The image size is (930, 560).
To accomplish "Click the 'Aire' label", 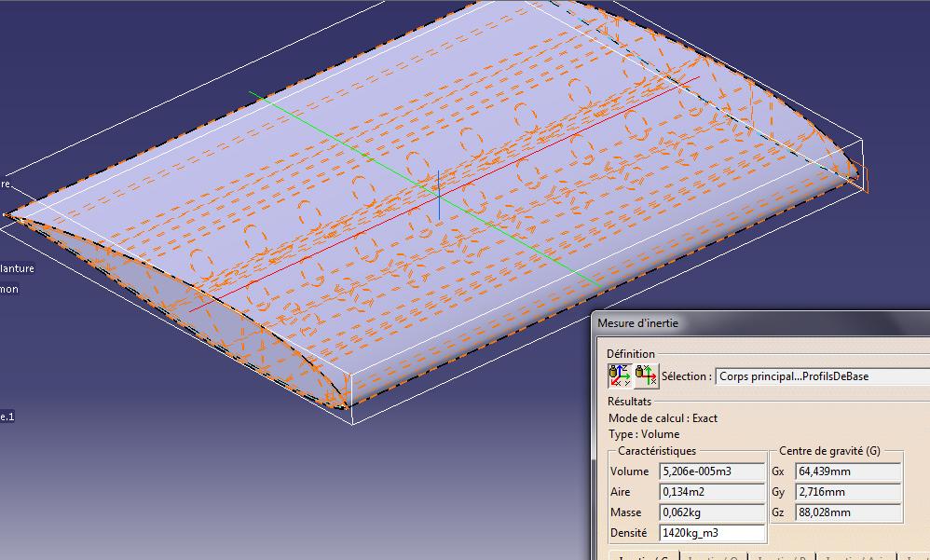I will [620, 492].
